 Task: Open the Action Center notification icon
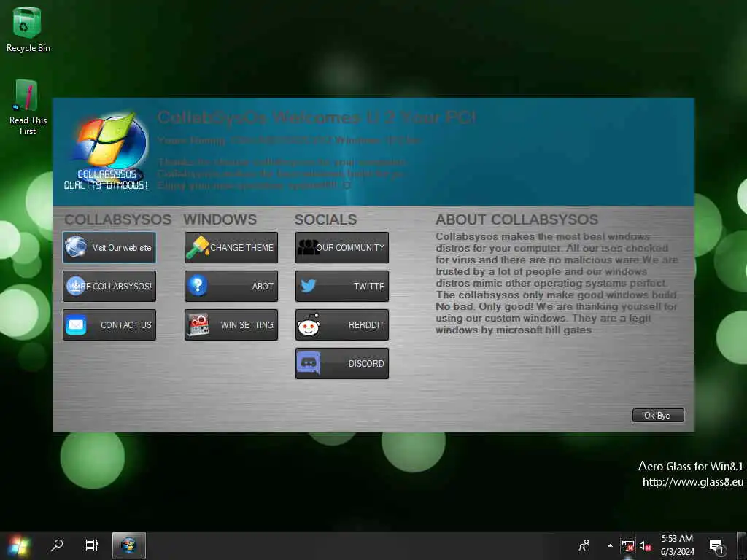[716, 545]
